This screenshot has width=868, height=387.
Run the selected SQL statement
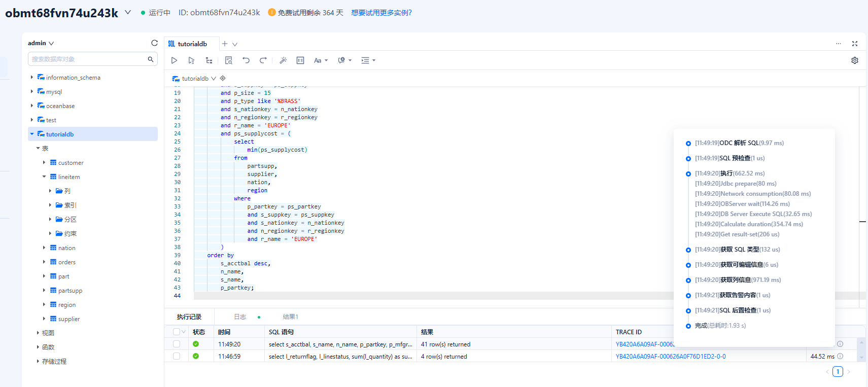[x=191, y=60]
